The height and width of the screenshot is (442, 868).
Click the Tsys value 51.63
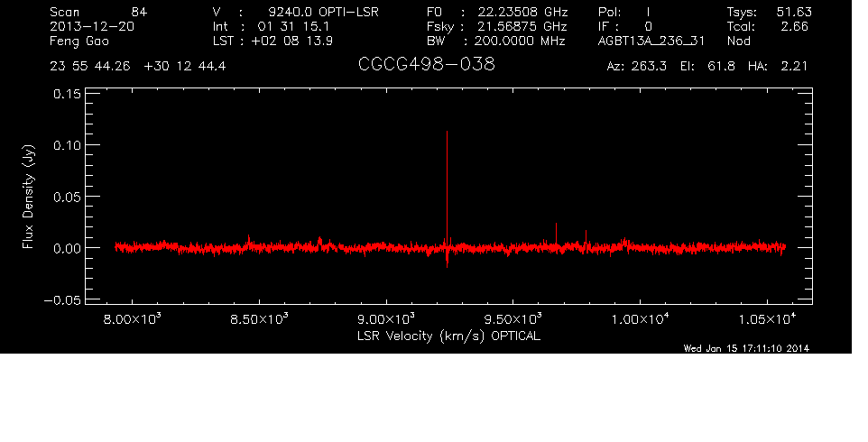[793, 12]
